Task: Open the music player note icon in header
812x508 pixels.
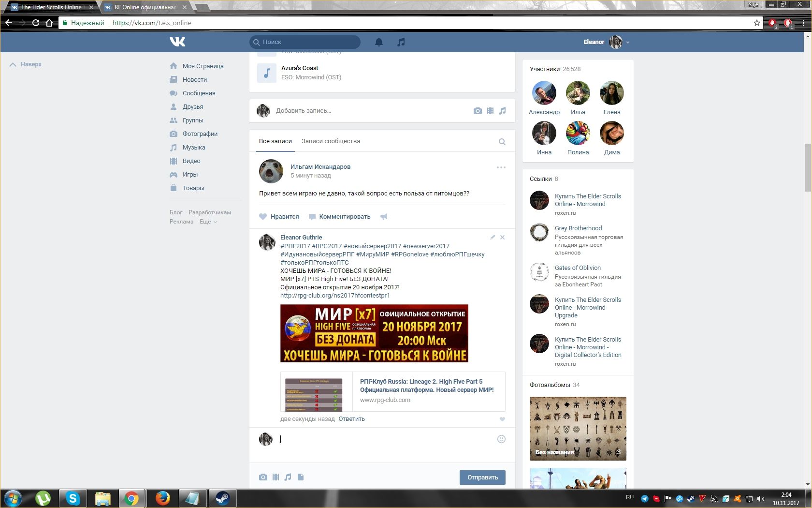Action: [x=401, y=42]
